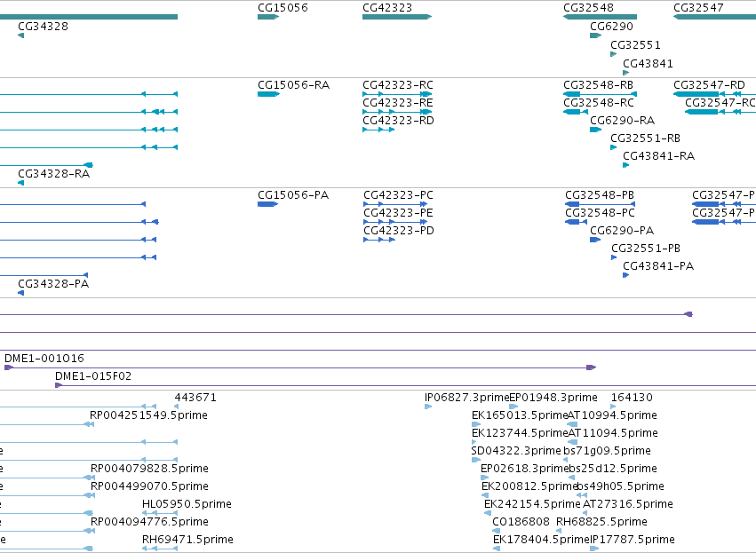Viewport: 756px width, 553px height.
Task: Click protein CG32548-PC
Action: coord(601,213)
